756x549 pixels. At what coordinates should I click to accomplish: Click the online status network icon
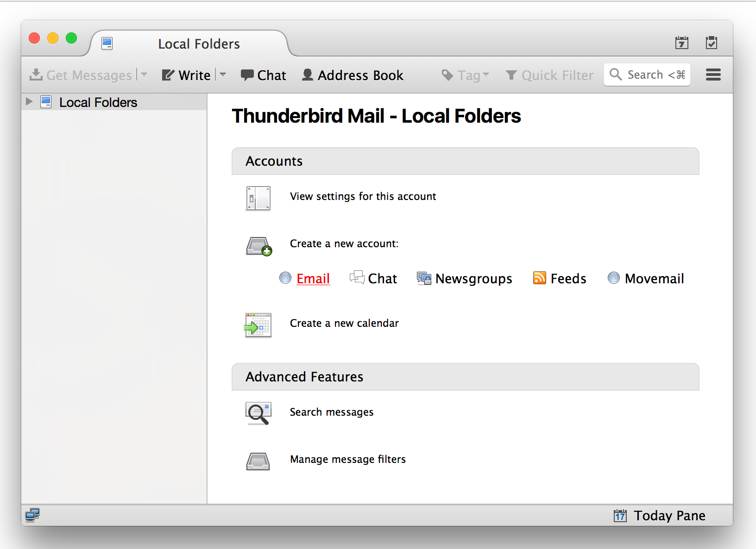(32, 515)
